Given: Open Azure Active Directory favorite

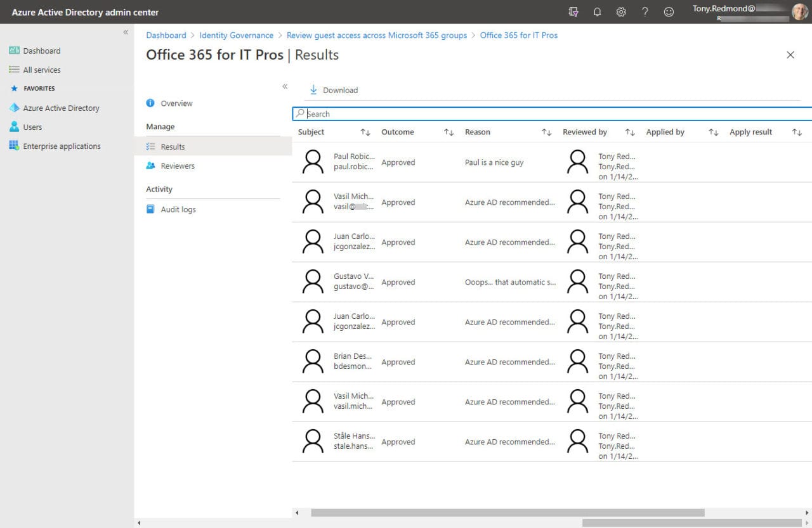Looking at the screenshot, I should [61, 108].
